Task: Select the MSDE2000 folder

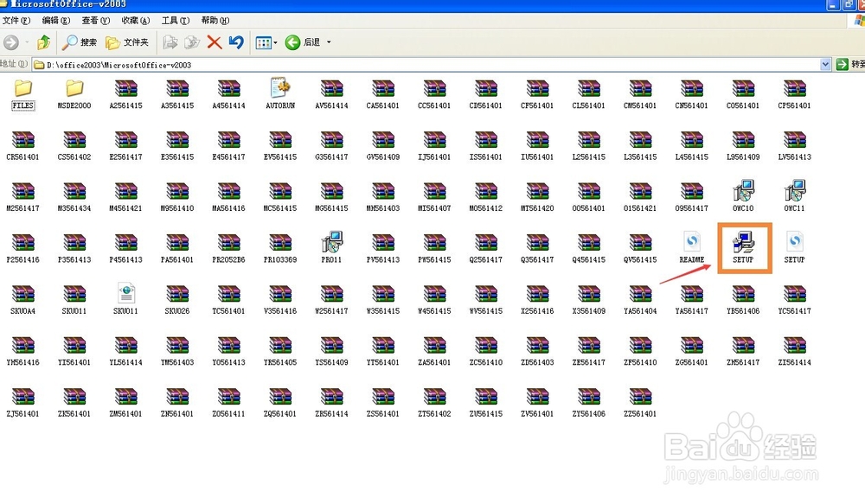Action: coord(74,95)
